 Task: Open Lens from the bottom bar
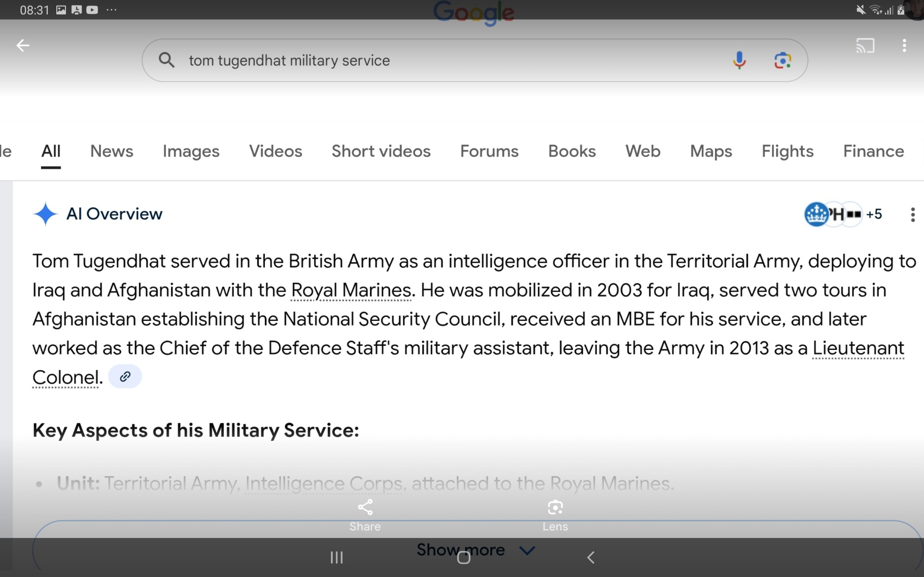[555, 508]
